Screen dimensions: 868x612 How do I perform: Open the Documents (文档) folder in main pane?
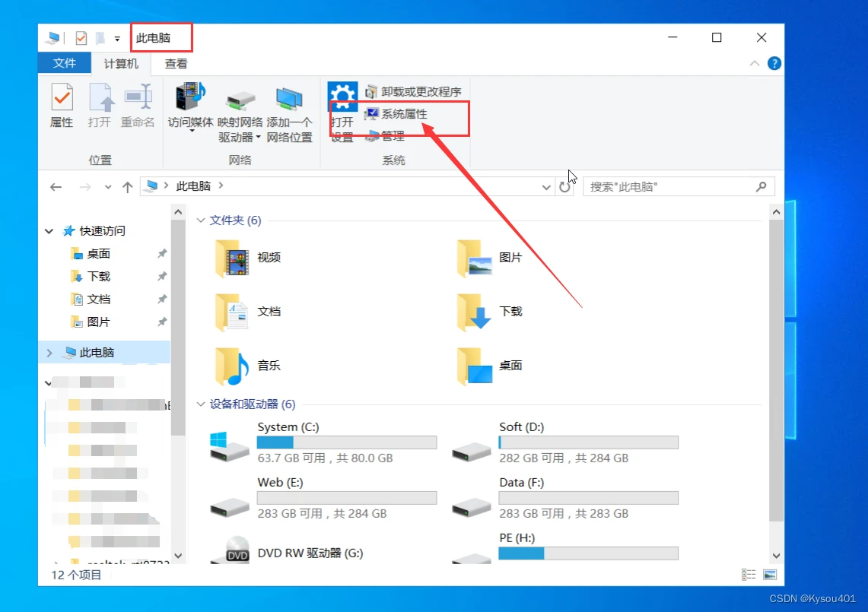248,312
